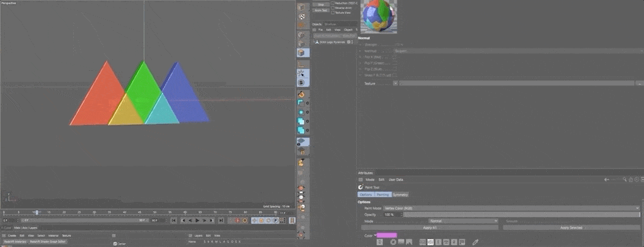
Task: Click the Anim Test button
Action: pyautogui.click(x=321, y=10)
